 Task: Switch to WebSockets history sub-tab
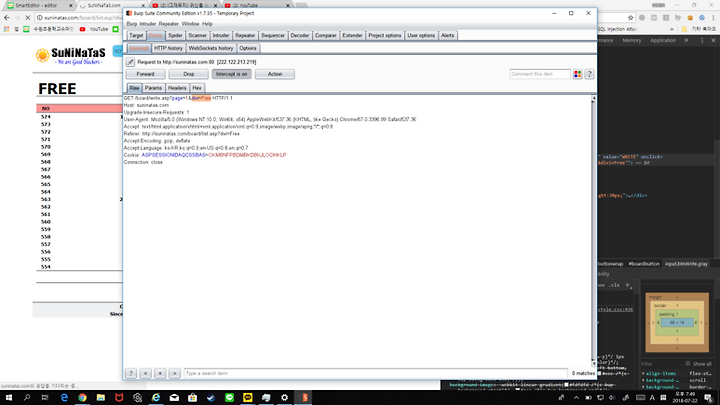(x=211, y=48)
